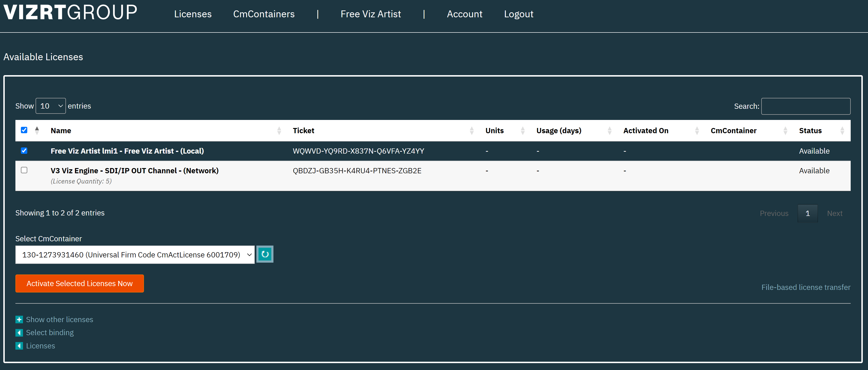This screenshot has width=868, height=370.
Task: Click Available status of V3 Viz Engine row
Action: [814, 171]
